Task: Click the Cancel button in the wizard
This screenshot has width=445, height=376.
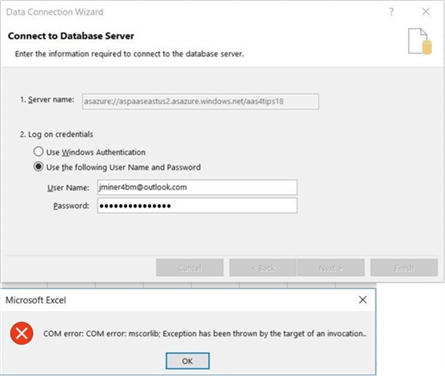Action: pos(190,268)
